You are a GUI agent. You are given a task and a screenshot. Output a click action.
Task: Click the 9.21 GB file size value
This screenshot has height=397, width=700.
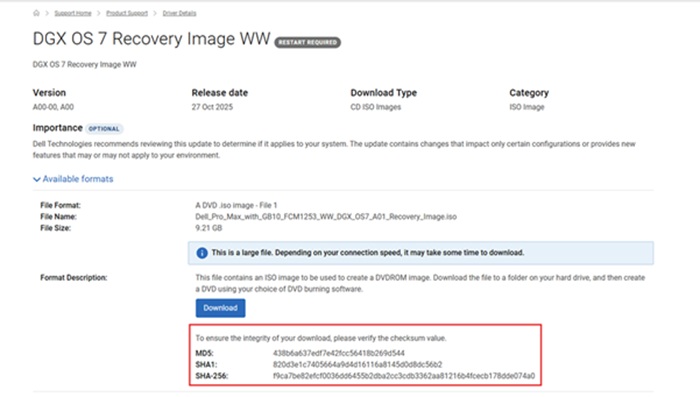point(208,228)
